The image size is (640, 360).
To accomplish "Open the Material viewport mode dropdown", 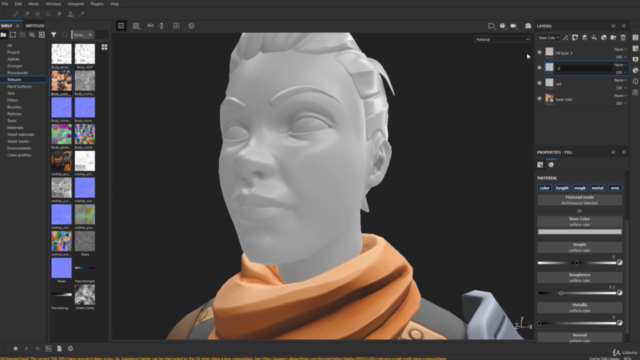I will click(x=502, y=40).
